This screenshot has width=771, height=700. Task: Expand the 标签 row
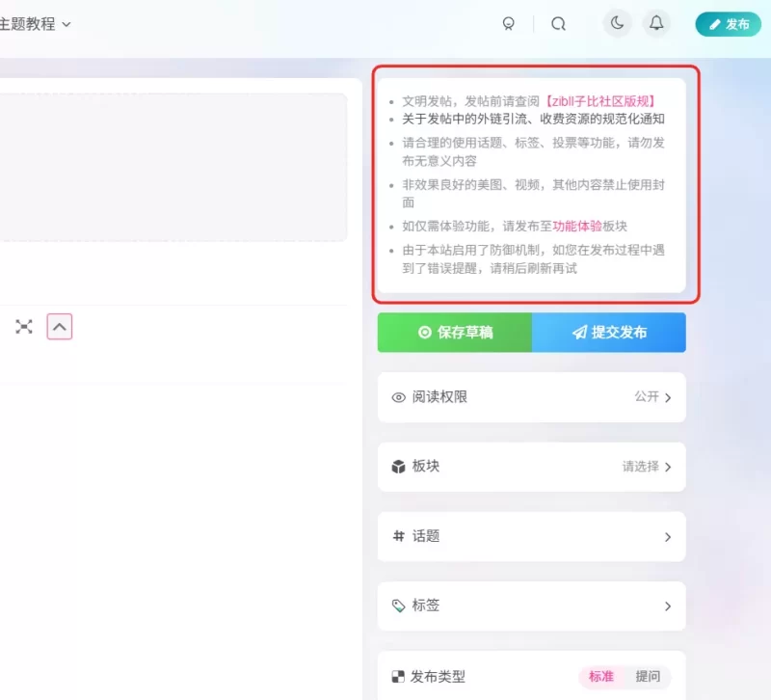click(532, 606)
